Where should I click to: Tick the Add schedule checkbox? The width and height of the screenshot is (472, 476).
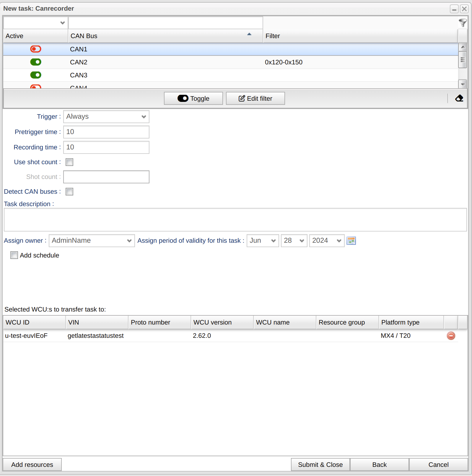(14, 255)
